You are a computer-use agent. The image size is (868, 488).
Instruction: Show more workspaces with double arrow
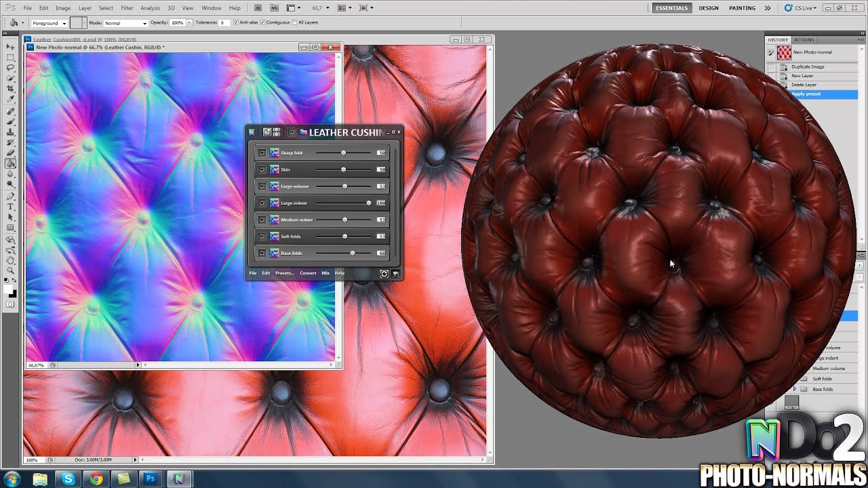[x=768, y=8]
